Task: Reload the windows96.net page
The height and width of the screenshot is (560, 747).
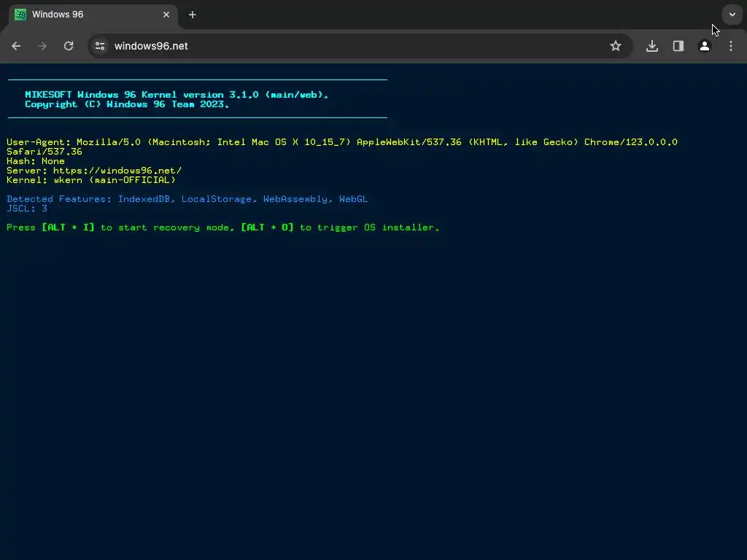Action: click(69, 46)
